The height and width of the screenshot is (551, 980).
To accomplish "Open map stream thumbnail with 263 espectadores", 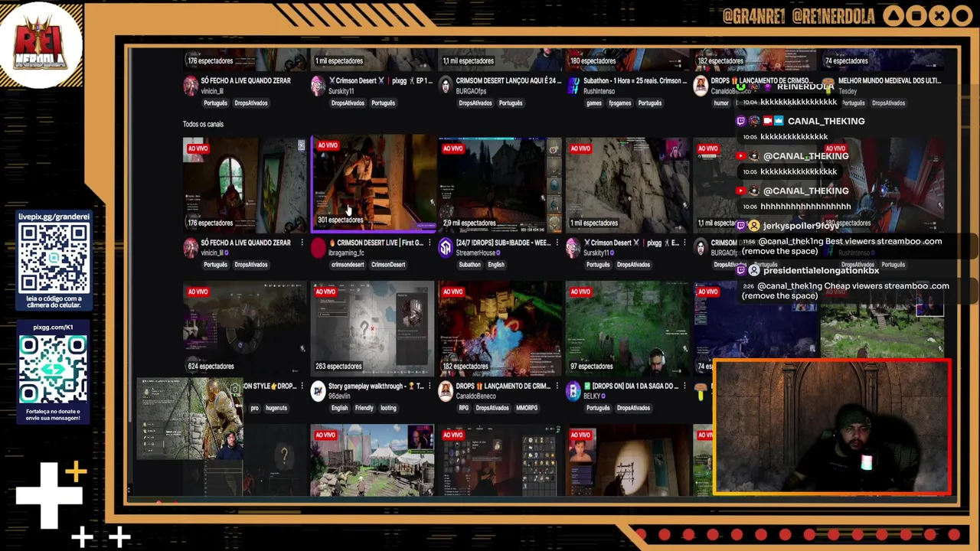I will pyautogui.click(x=372, y=328).
